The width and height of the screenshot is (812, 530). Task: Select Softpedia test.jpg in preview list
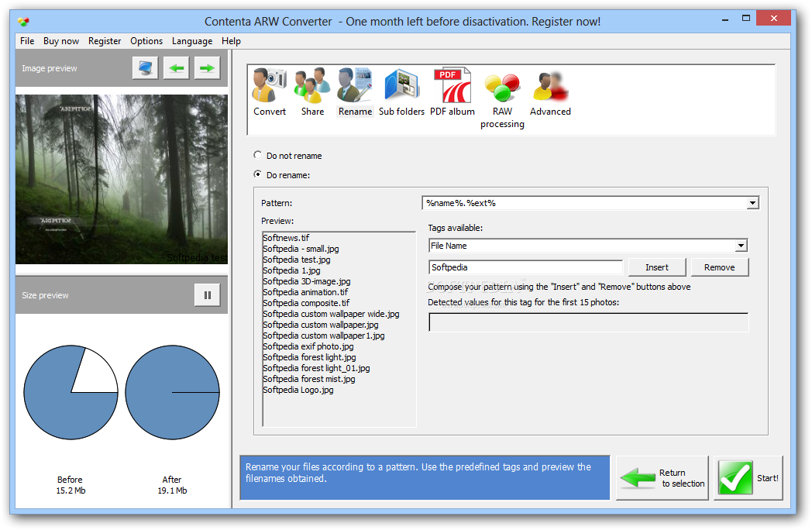(296, 260)
